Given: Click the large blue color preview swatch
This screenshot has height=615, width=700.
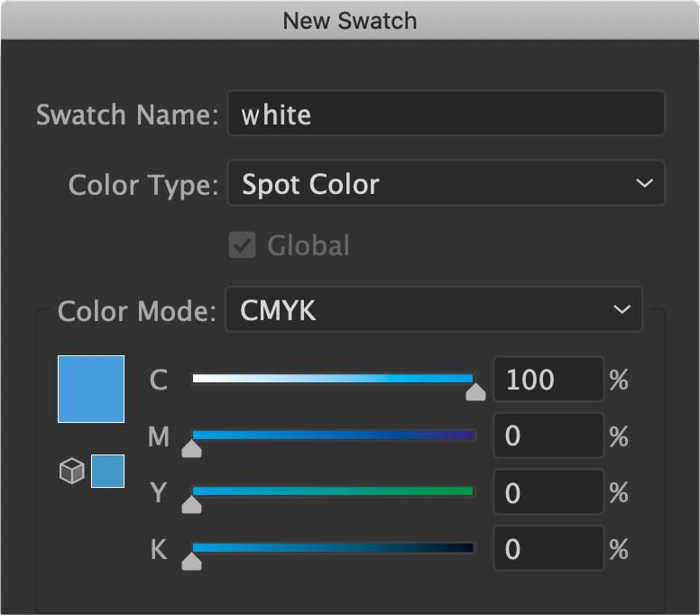Looking at the screenshot, I should [x=91, y=389].
